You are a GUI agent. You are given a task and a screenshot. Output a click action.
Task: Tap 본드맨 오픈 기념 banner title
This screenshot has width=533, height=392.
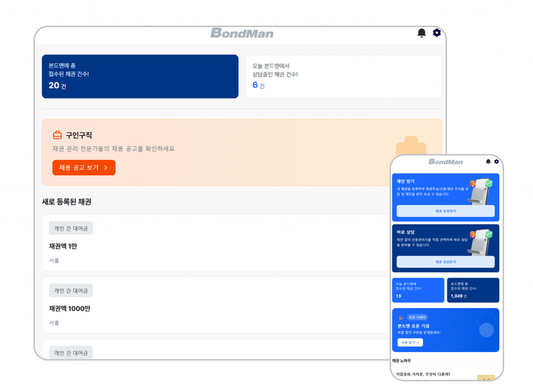point(413,326)
